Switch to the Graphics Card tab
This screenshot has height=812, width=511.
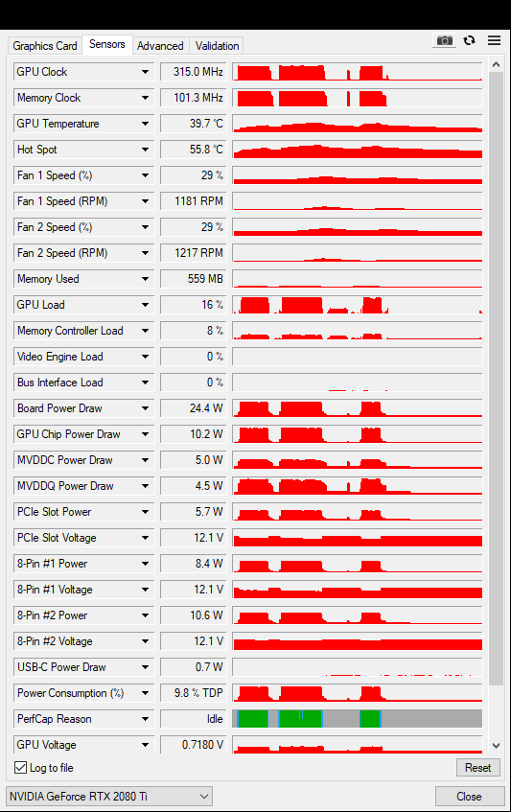[45, 46]
